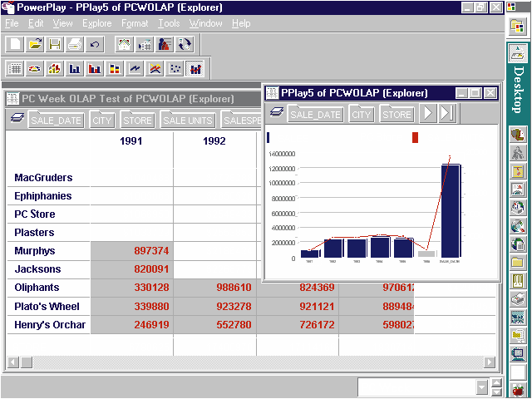Select the scatter plot display icon
Image resolution: width=532 pixels, height=399 pixels.
(x=175, y=69)
